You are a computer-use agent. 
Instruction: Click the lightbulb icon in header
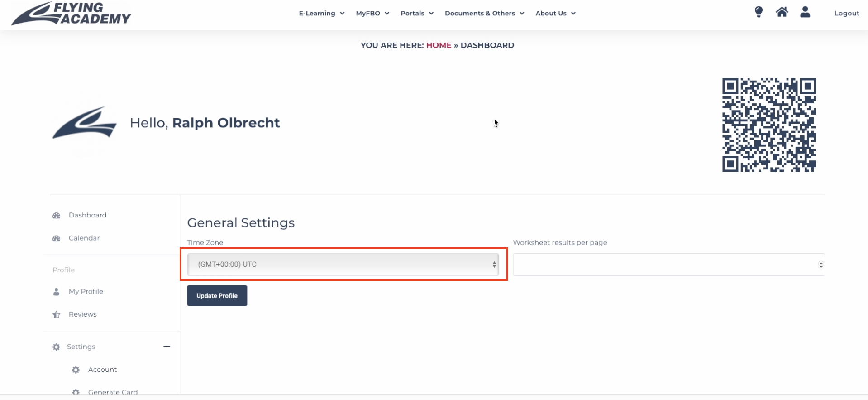(x=758, y=12)
